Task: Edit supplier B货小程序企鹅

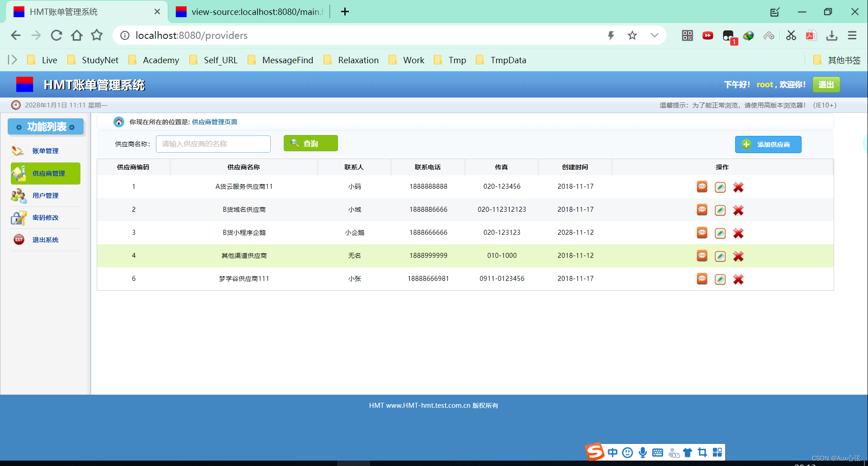Action: click(720, 233)
